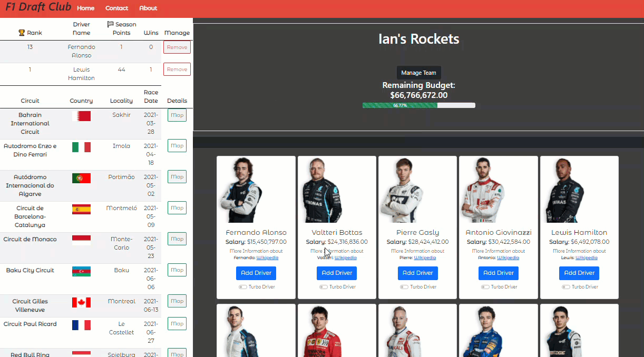Image resolution: width=644 pixels, height=357 pixels.
Task: Toggle Turbo Driver for Fernando Alonso
Action: click(242, 287)
